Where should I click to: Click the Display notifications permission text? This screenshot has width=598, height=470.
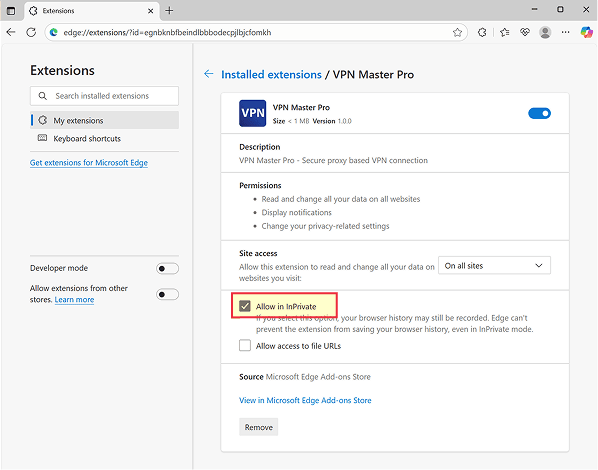[x=297, y=212]
